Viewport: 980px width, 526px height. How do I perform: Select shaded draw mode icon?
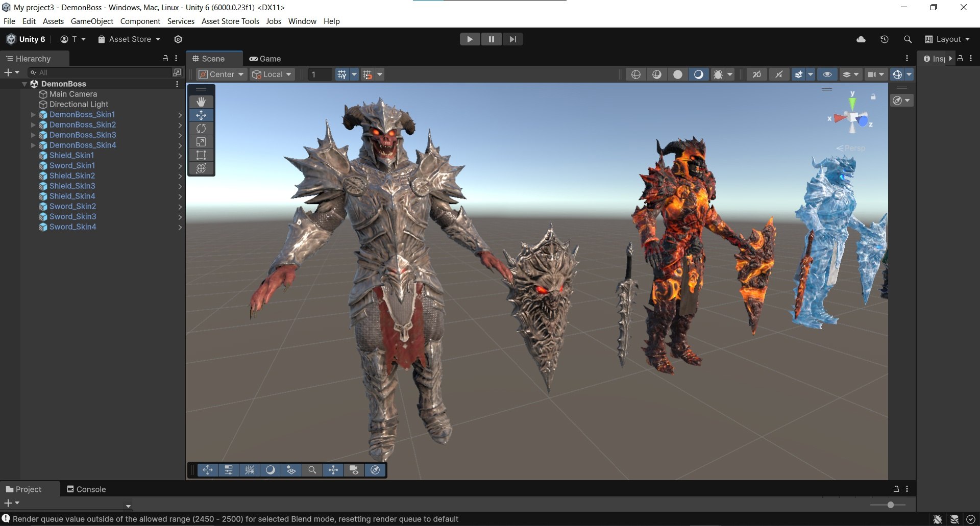(698, 74)
